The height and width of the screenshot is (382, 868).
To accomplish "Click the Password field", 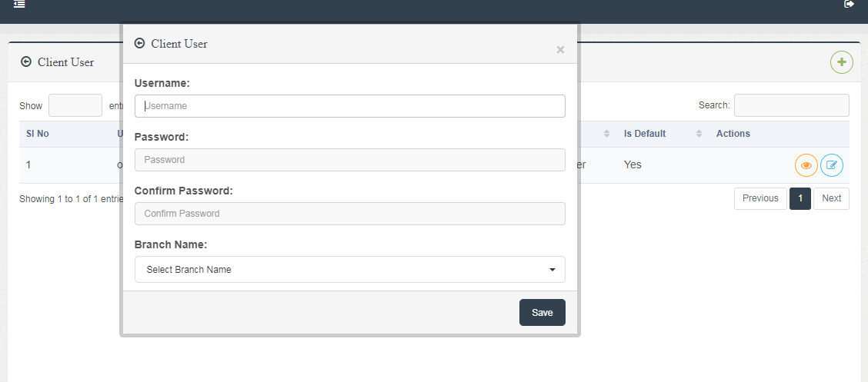I will pos(350,160).
